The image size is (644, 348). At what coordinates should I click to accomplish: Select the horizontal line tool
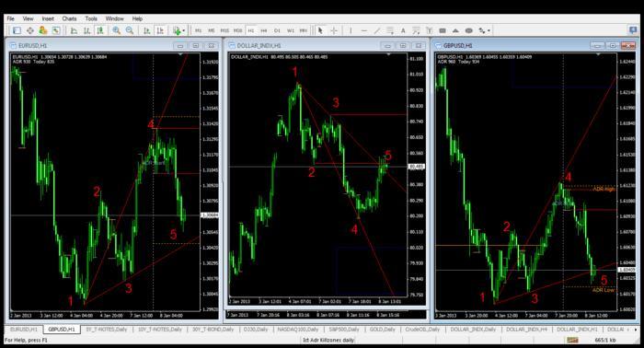[x=364, y=30]
